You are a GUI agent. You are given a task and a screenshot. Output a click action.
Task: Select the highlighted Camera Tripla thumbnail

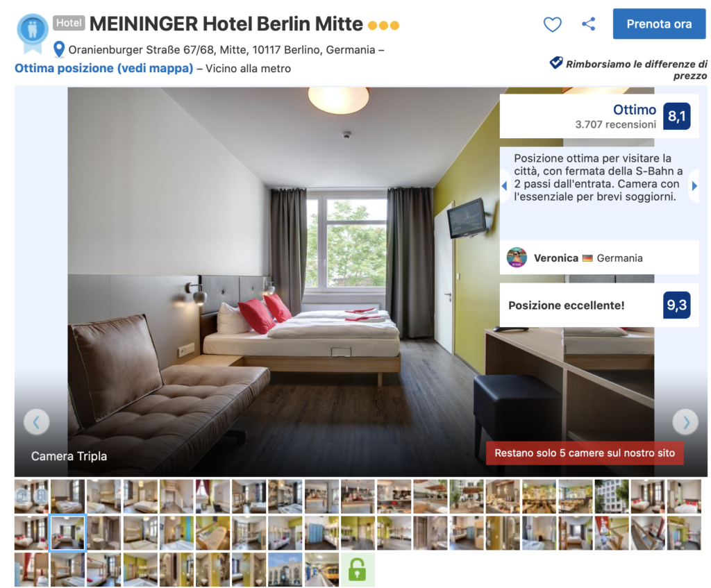tap(67, 533)
